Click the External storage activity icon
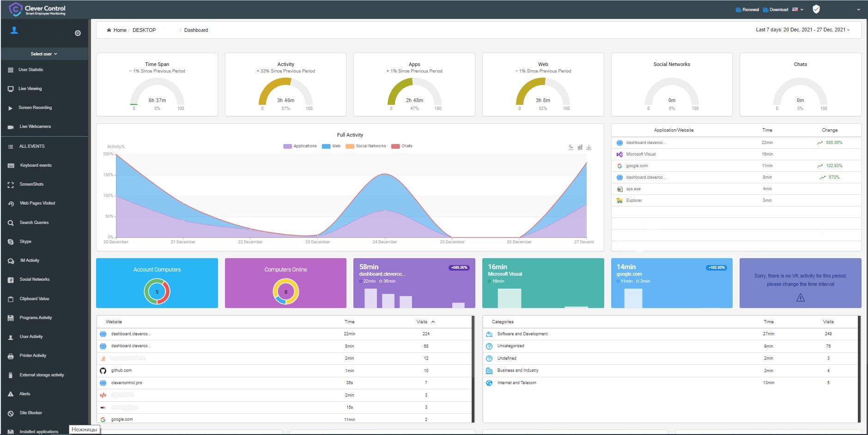The image size is (868, 435). [x=11, y=375]
